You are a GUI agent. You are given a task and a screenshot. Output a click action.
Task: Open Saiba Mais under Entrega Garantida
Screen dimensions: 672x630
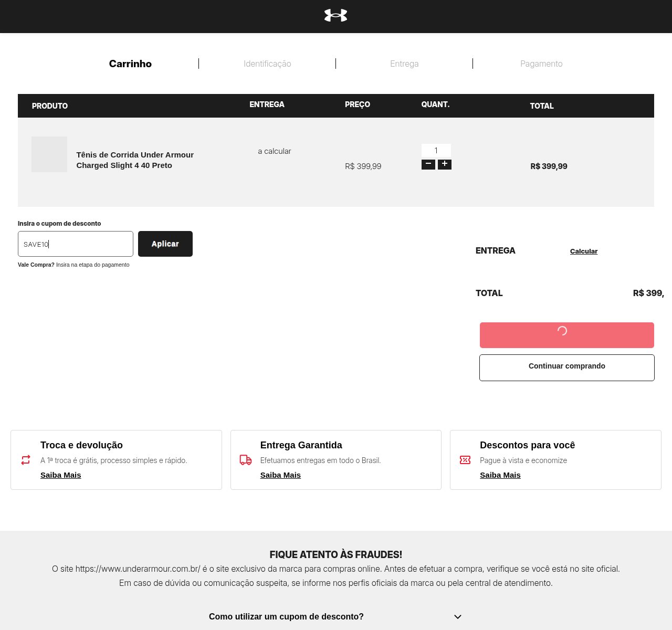280,475
